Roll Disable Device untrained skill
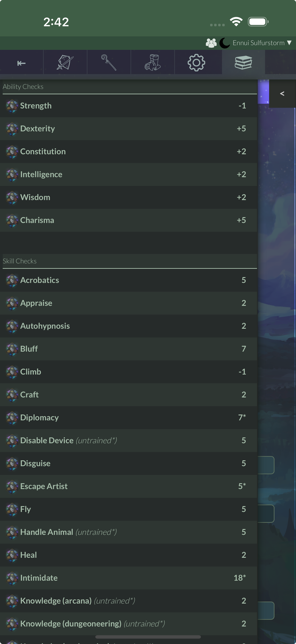 click(x=128, y=441)
